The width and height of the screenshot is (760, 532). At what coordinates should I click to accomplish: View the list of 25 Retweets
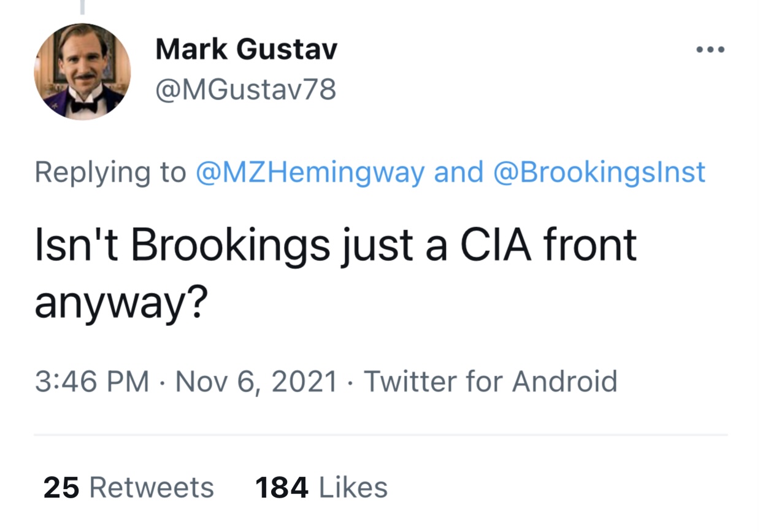coord(129,488)
